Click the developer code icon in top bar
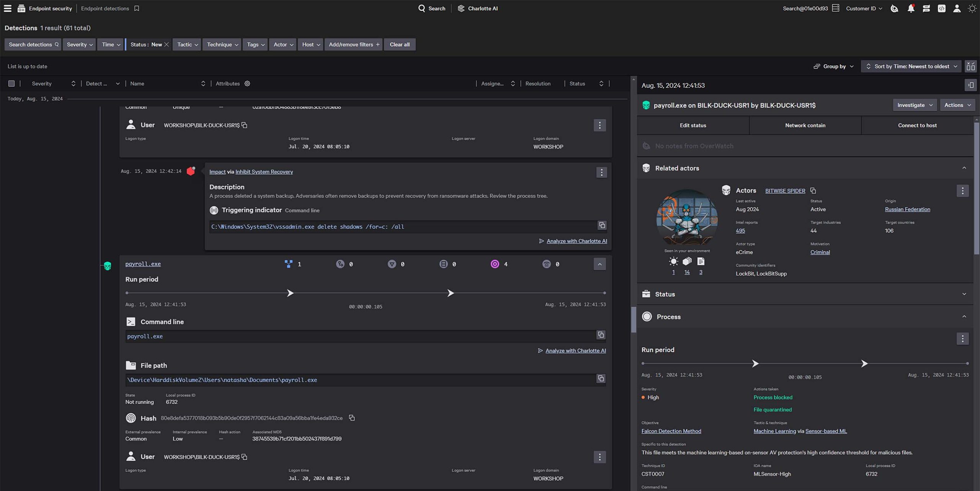This screenshot has height=491, width=980. 941,8
